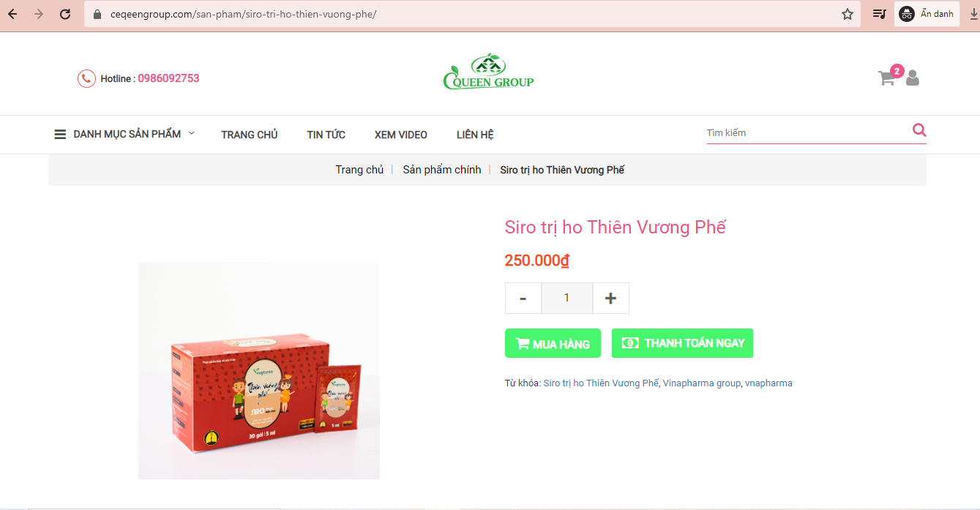This screenshot has width=980, height=510.
Task: Click the hotline phone icon
Action: coord(86,78)
